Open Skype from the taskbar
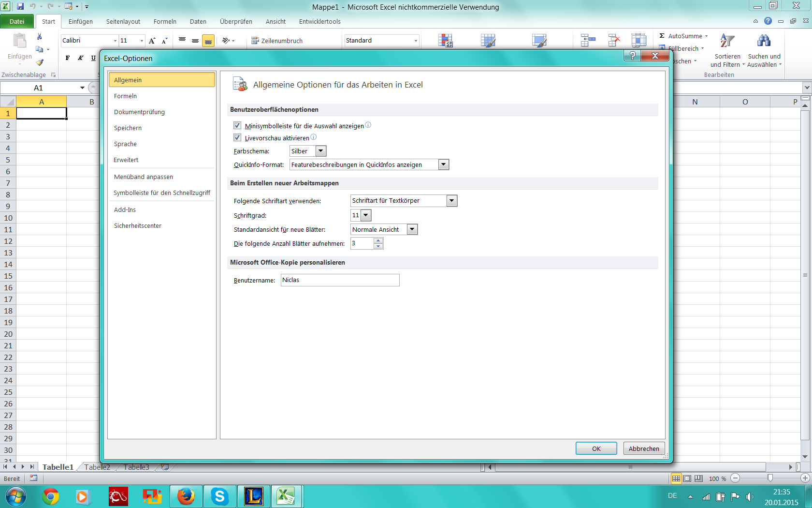Viewport: 812px width, 508px height. [219, 496]
